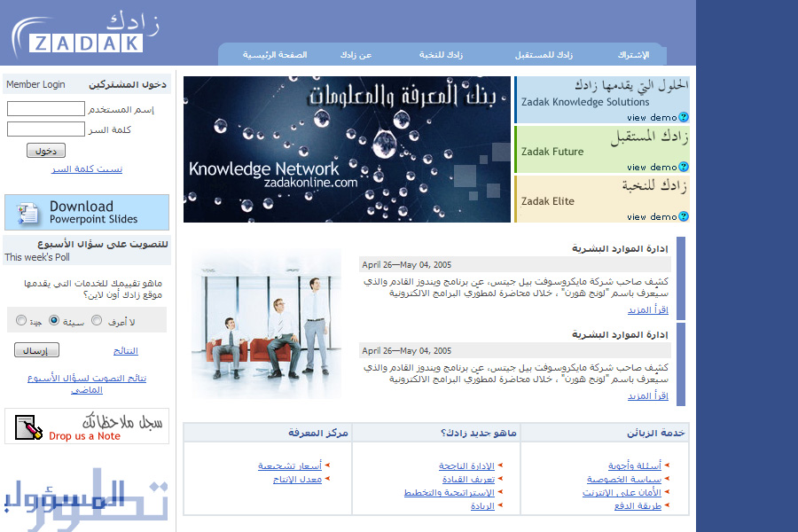The height and width of the screenshot is (532, 798).
Task: Click red arrow bullet next to الإدارة الناجحة
Action: pyautogui.click(x=500, y=465)
